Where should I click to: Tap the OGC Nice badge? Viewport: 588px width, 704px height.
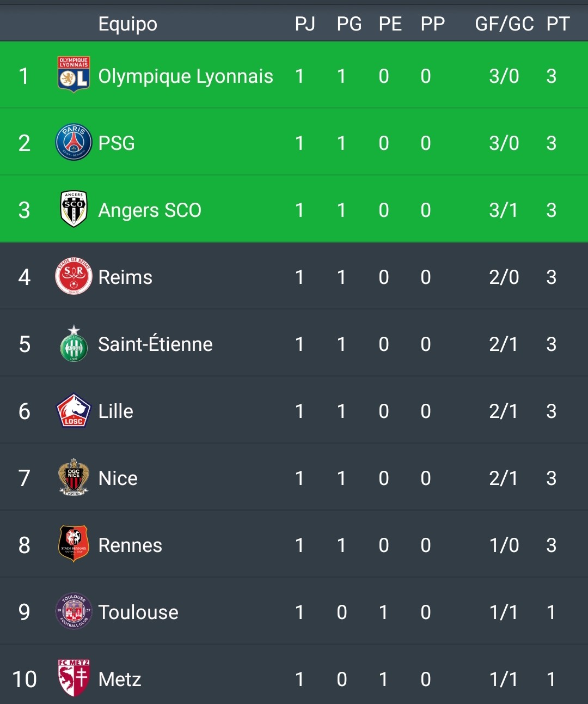click(x=73, y=477)
